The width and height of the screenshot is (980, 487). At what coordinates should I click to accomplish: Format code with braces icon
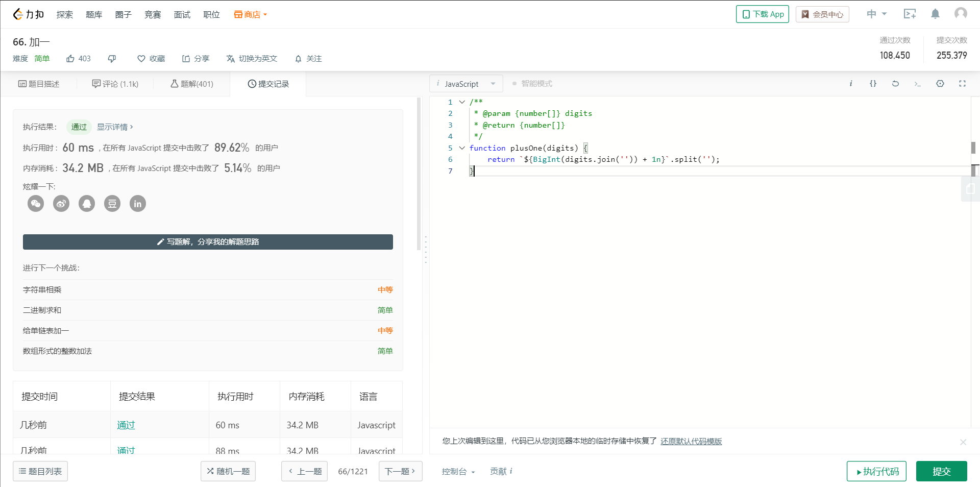(873, 84)
